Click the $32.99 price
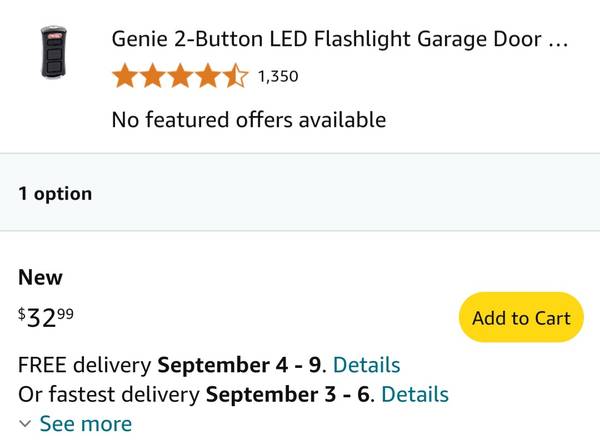The image size is (600, 445). click(x=46, y=317)
